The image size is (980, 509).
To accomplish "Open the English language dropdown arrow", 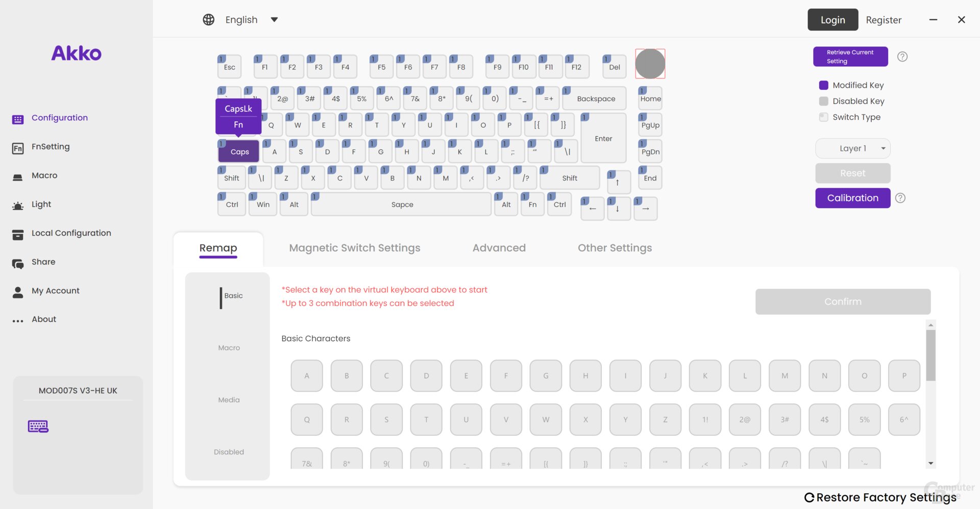I will pos(274,20).
